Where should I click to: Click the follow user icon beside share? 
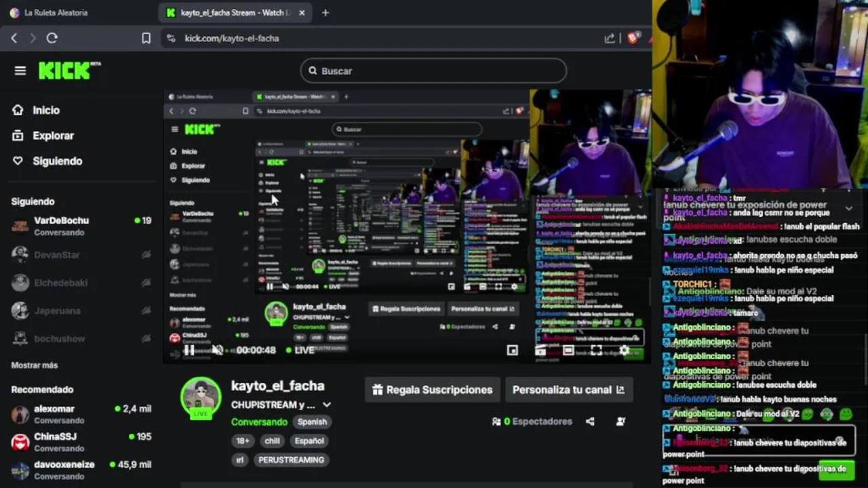coord(620,422)
